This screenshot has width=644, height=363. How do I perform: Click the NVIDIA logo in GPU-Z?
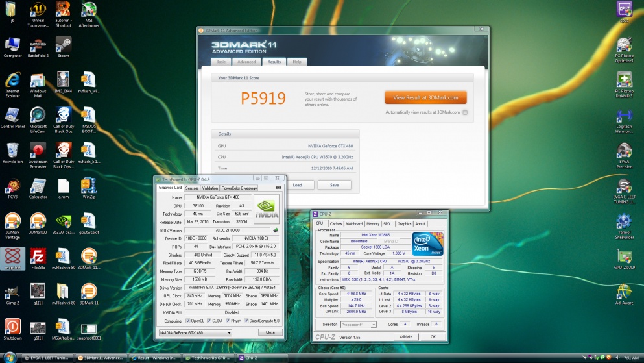point(267,208)
